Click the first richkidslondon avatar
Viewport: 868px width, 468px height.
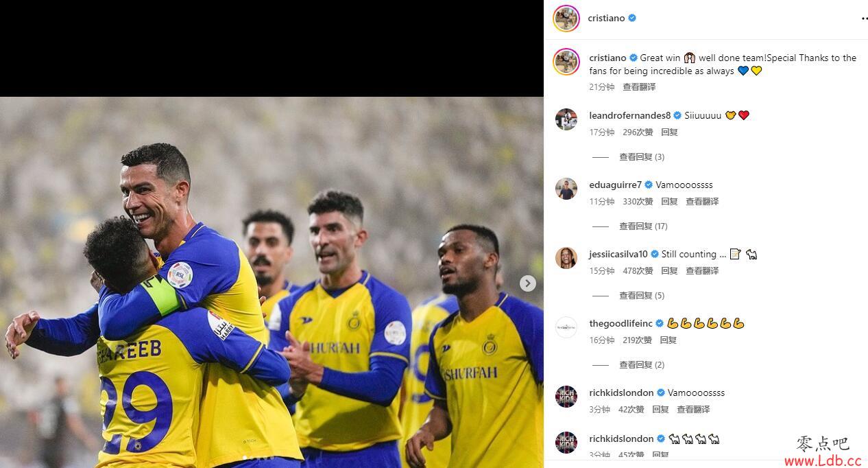tap(566, 397)
